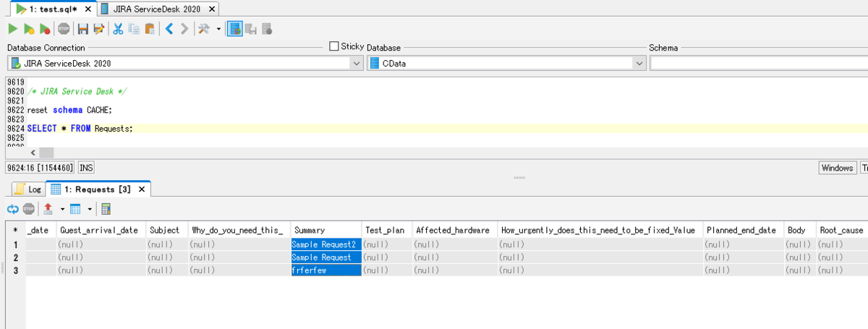Toggle the INS insert mode indicator

click(86, 168)
